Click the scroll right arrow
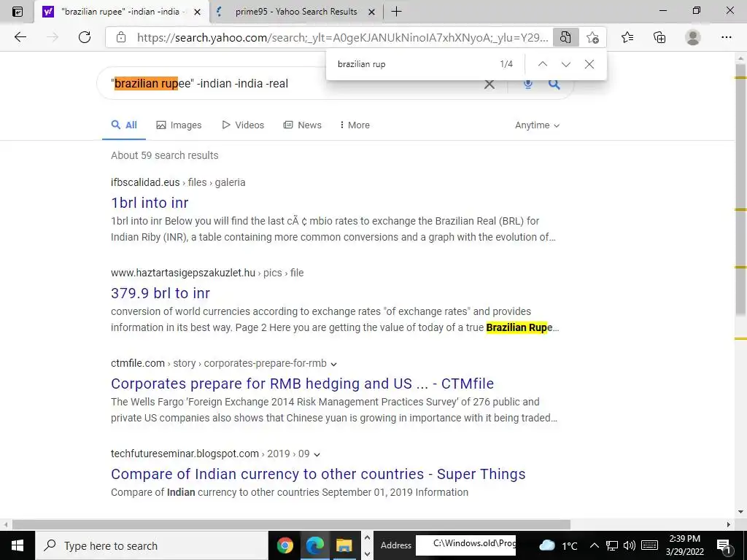This screenshot has height=560, width=747. [729, 525]
